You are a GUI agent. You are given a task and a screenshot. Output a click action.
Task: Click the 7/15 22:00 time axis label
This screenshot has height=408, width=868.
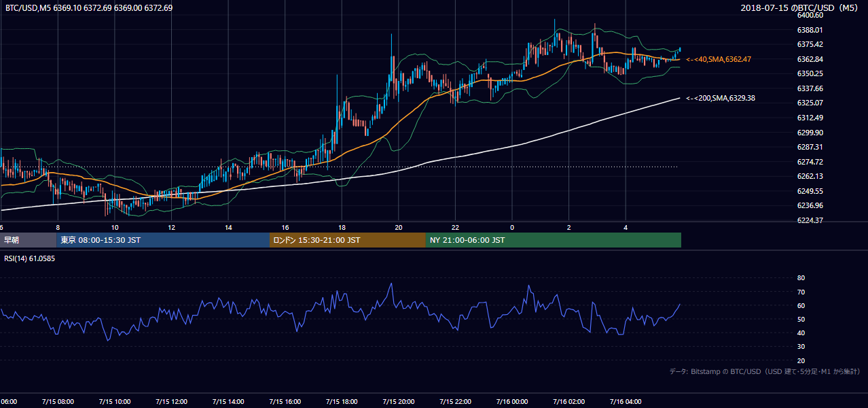click(x=456, y=401)
